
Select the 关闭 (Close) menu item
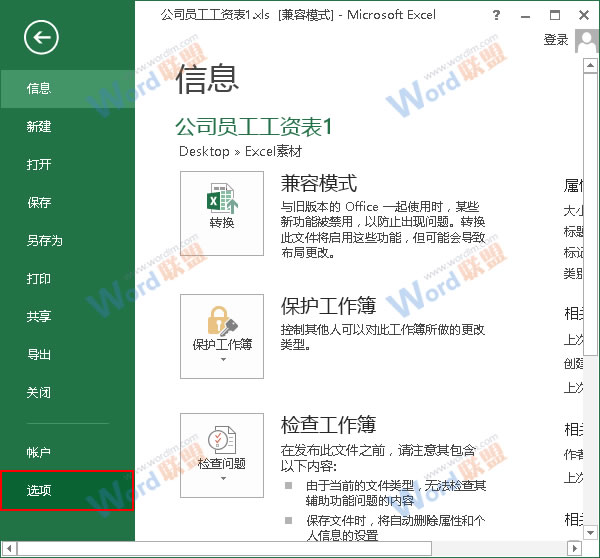coord(67,392)
